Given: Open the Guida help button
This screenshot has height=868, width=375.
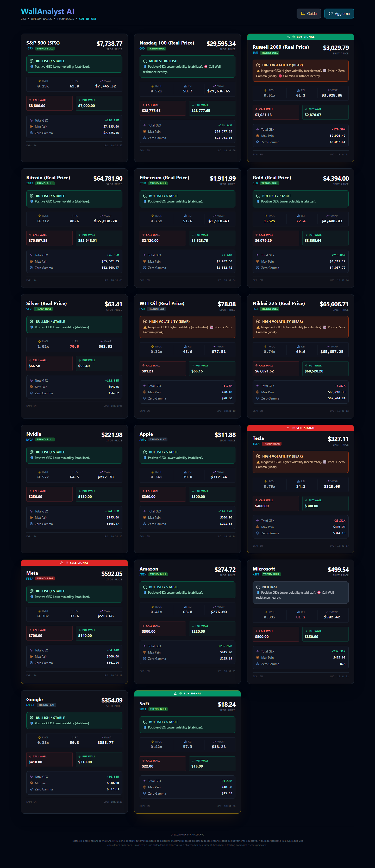Looking at the screenshot, I should pos(309,14).
